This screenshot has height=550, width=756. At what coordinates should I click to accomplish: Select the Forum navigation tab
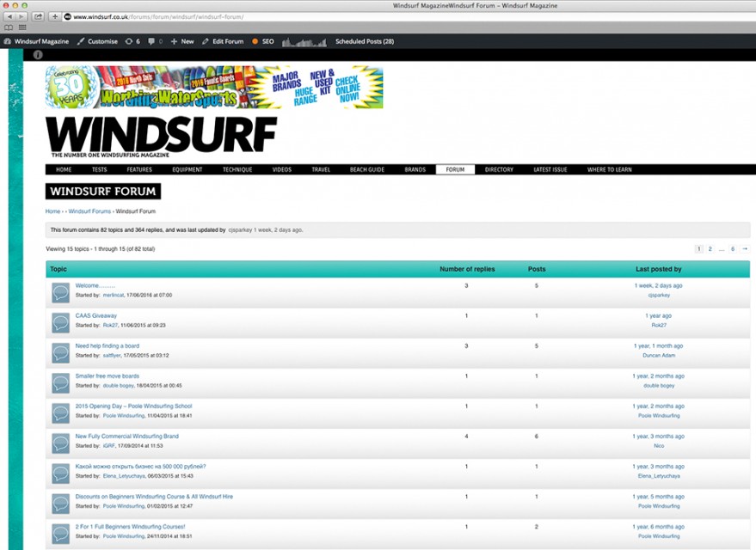pos(455,169)
